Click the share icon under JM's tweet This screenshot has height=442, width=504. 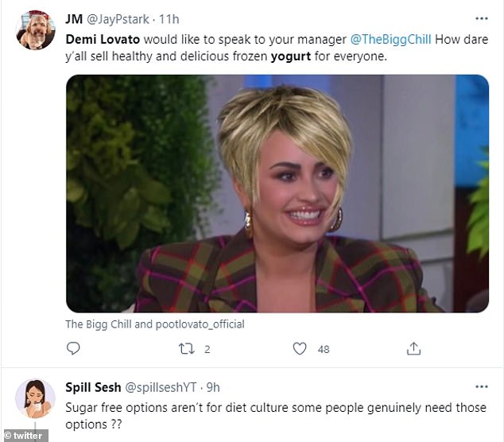[x=413, y=348]
